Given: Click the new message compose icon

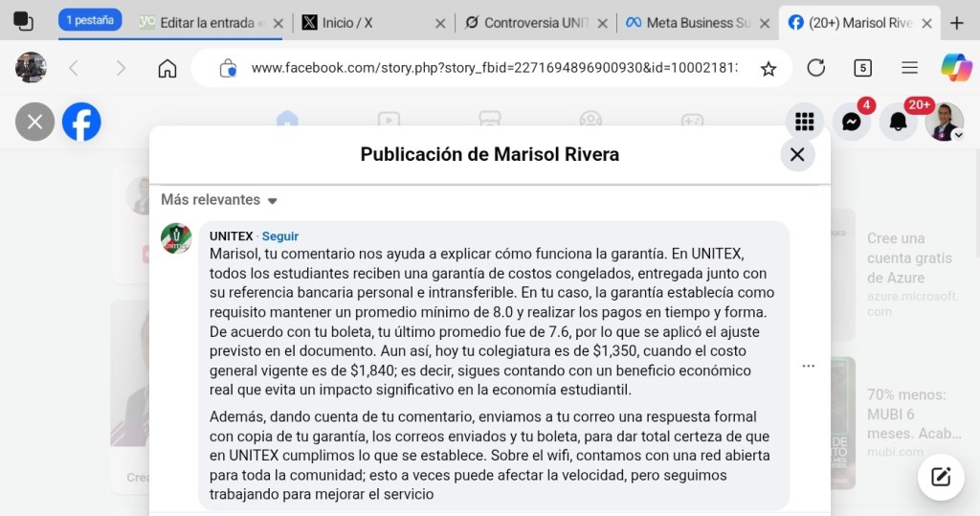Looking at the screenshot, I should [x=941, y=477].
